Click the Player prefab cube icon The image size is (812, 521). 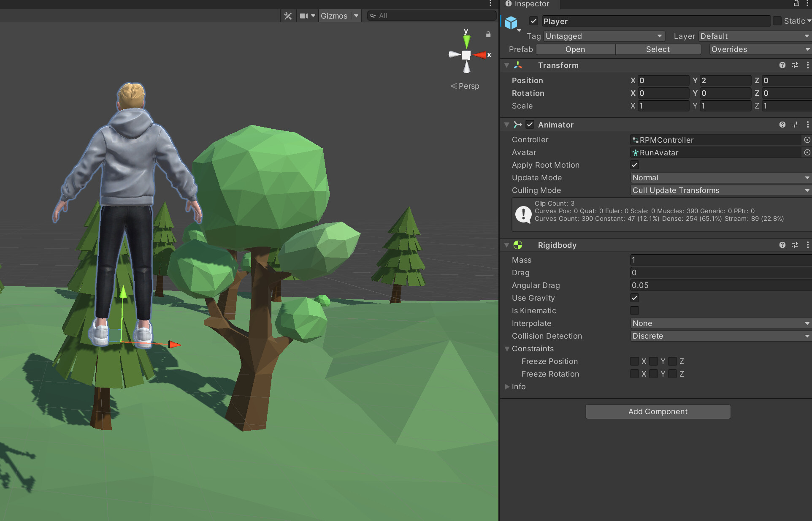(512, 23)
